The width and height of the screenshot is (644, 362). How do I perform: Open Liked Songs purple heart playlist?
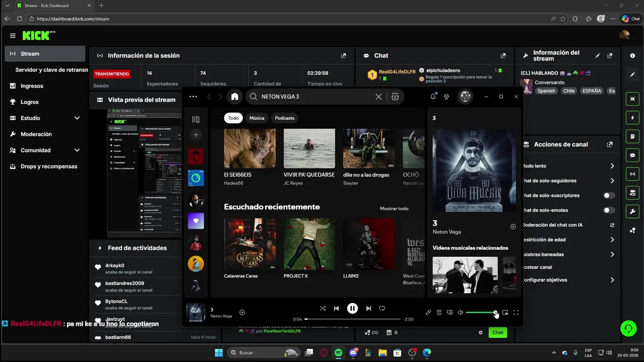pos(196,221)
